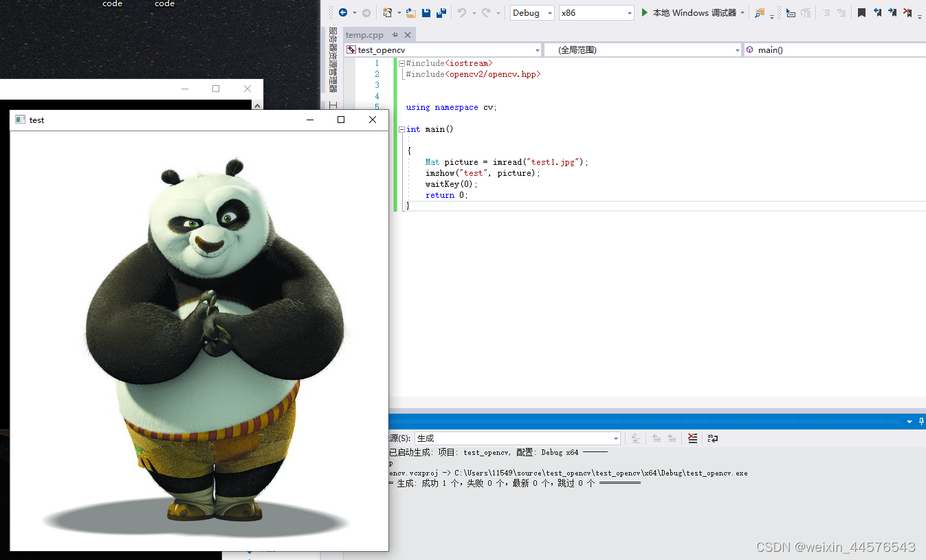Close the temp.cpp editor tab

pos(408,34)
